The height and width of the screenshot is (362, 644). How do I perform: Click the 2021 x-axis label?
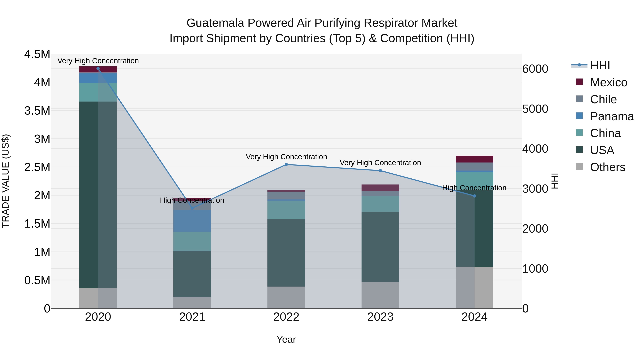[x=192, y=317]
